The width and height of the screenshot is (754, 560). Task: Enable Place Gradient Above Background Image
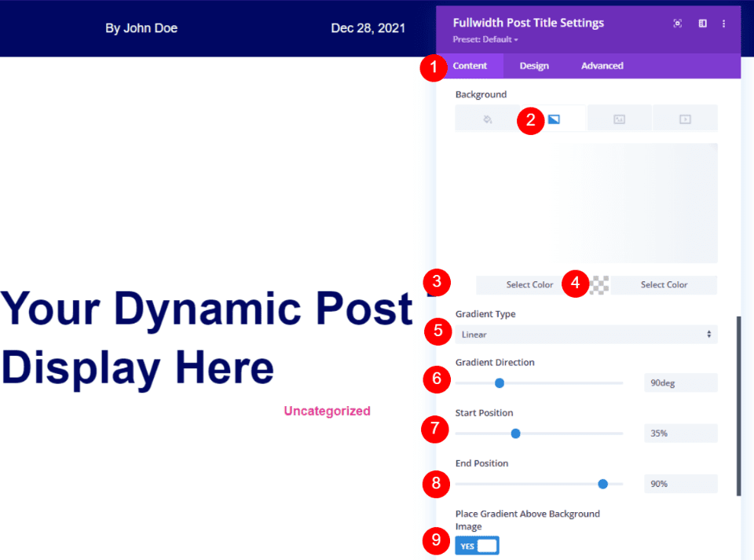[x=477, y=544]
